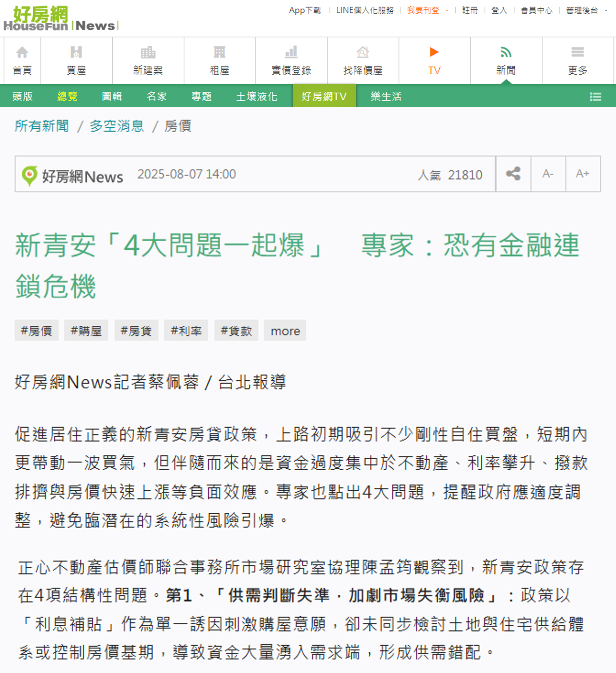Click the 實價登錄 chart icon
616x673 pixels.
291,52
